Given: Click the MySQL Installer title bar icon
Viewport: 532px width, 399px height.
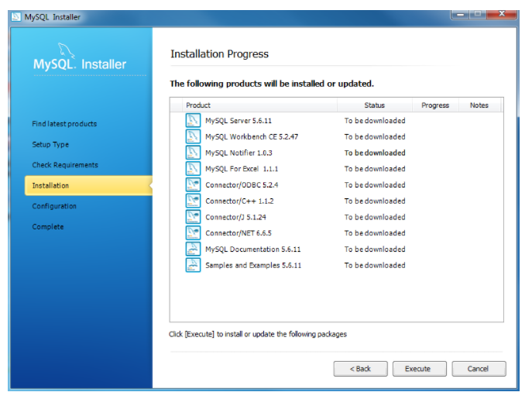Looking at the screenshot, I should point(16,16).
